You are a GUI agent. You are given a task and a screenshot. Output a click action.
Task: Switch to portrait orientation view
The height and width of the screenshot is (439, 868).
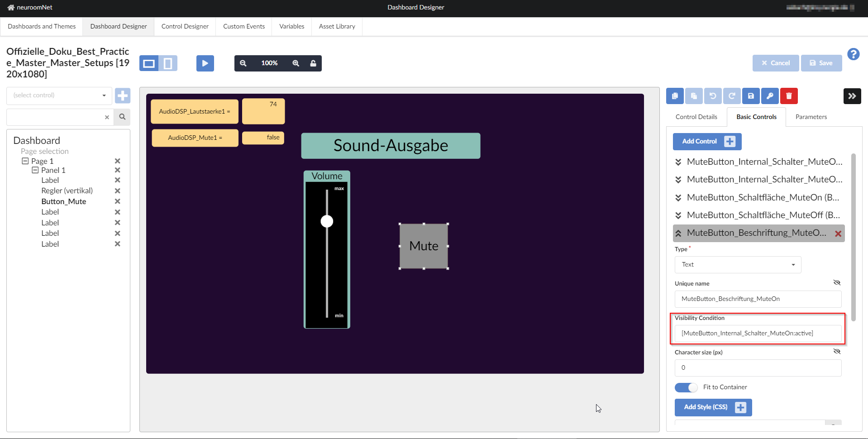click(x=168, y=63)
